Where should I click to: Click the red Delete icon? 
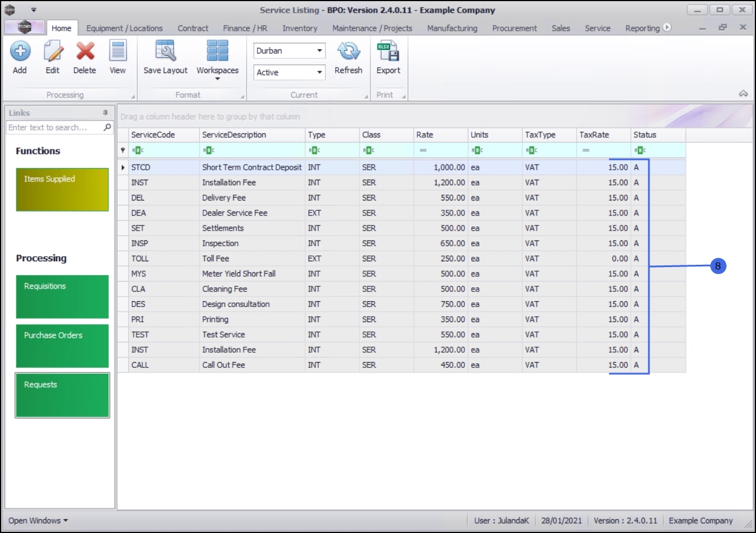coord(85,52)
